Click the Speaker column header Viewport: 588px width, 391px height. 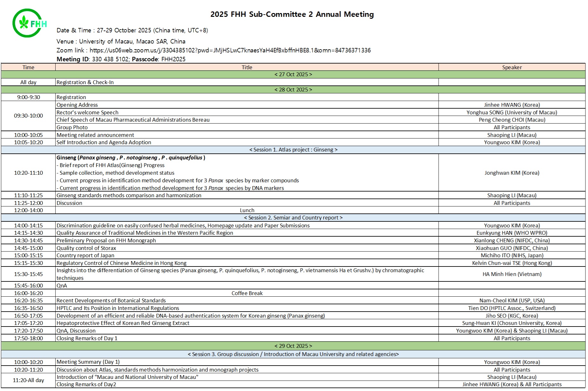pos(511,67)
